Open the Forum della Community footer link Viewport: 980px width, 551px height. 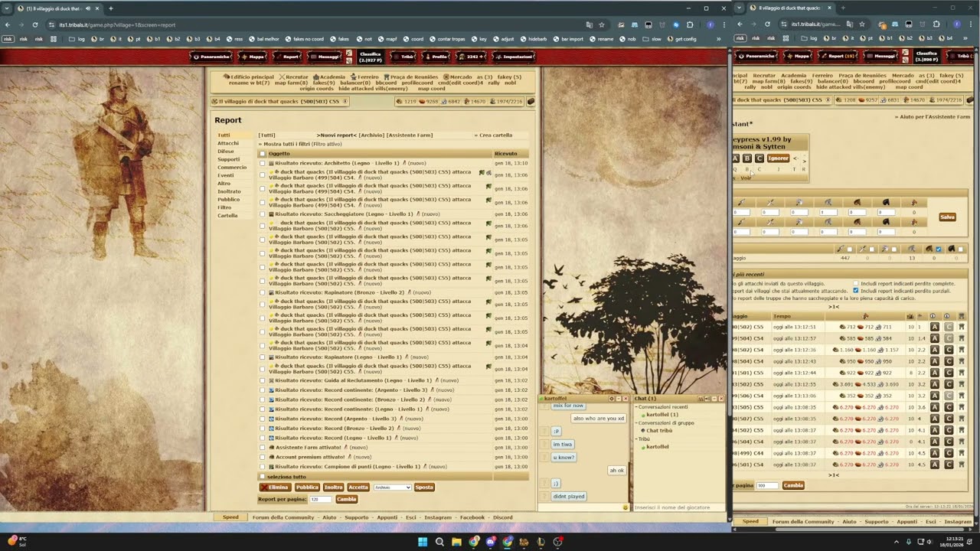[283, 518]
